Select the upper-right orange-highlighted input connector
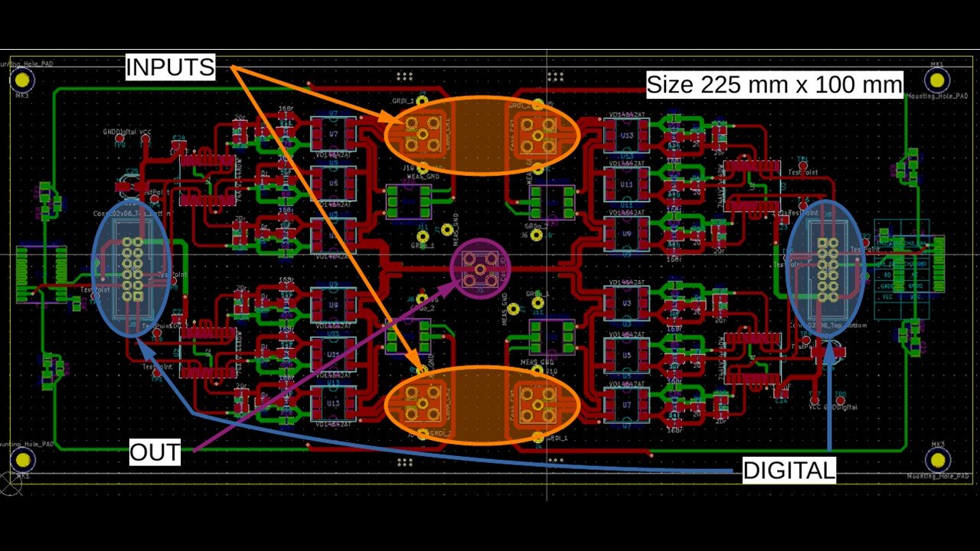The image size is (980, 551). coord(537,133)
